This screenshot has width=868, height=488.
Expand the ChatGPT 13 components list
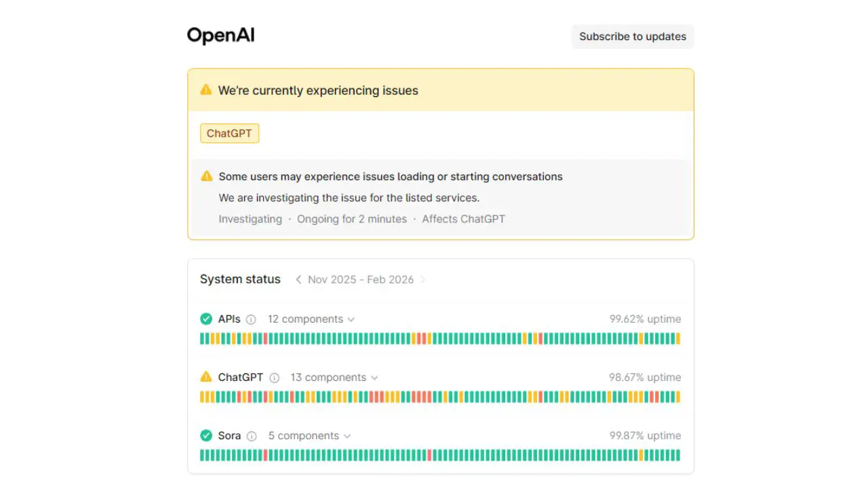coord(334,378)
